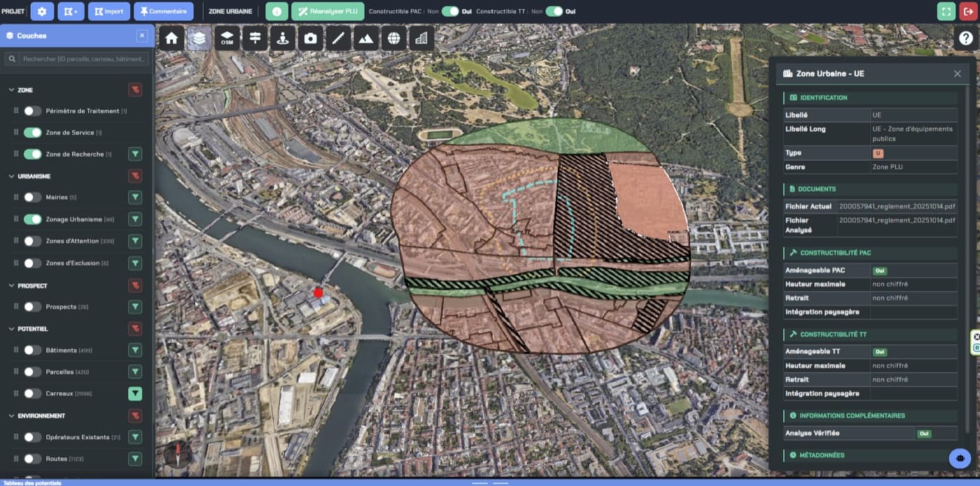
Task: Toggle Constructible TT switch
Action: 554,11
